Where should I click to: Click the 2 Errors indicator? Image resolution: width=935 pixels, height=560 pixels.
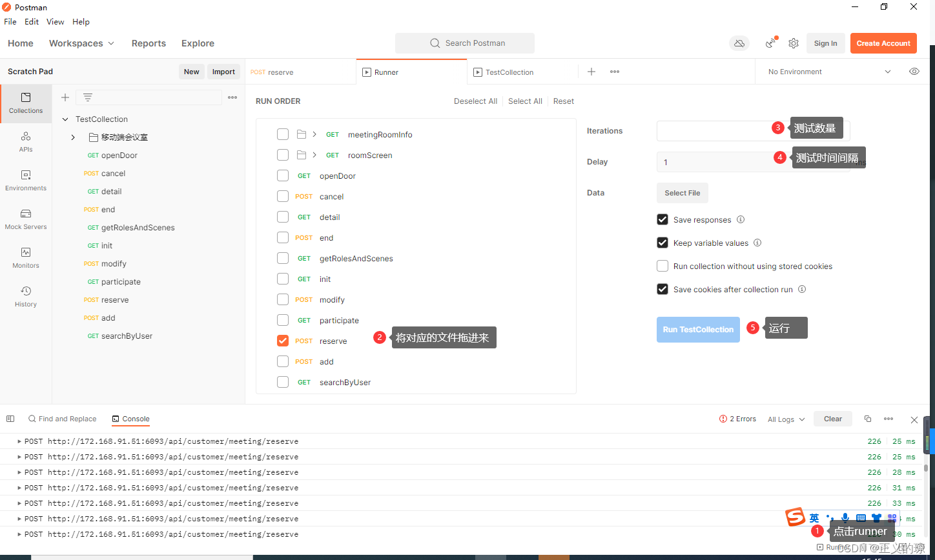[x=737, y=419]
